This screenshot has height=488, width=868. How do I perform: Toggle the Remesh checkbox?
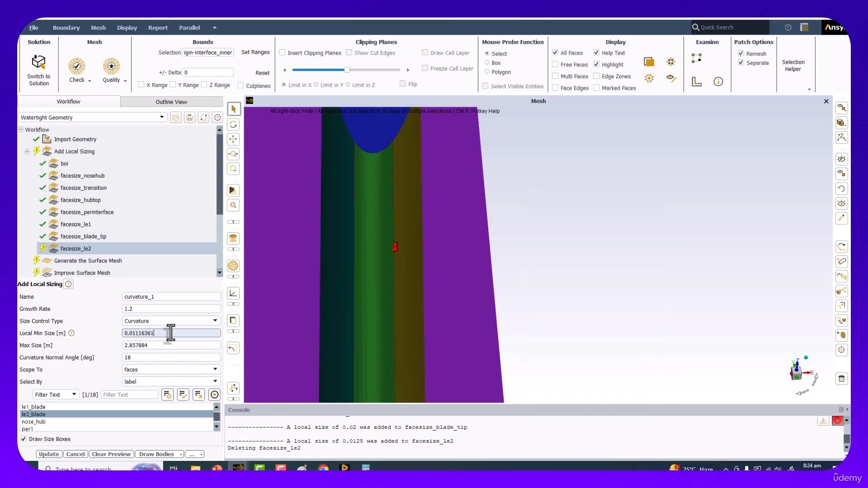(741, 53)
